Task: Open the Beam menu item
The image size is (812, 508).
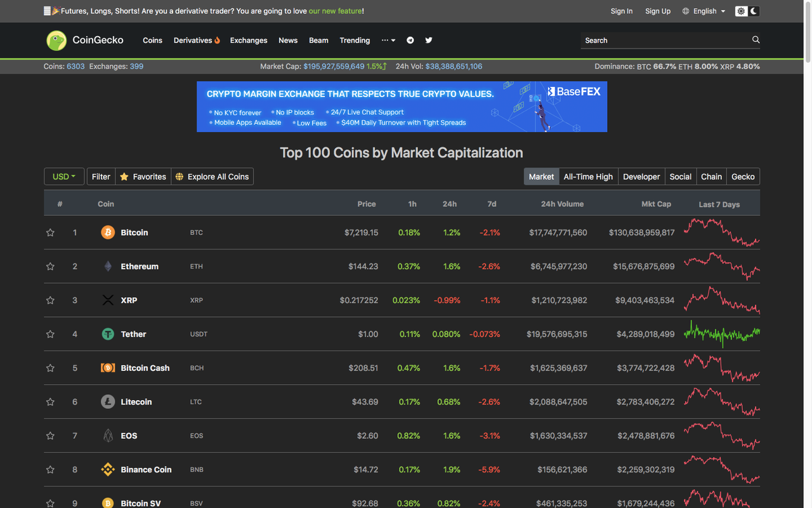Action: click(x=318, y=40)
